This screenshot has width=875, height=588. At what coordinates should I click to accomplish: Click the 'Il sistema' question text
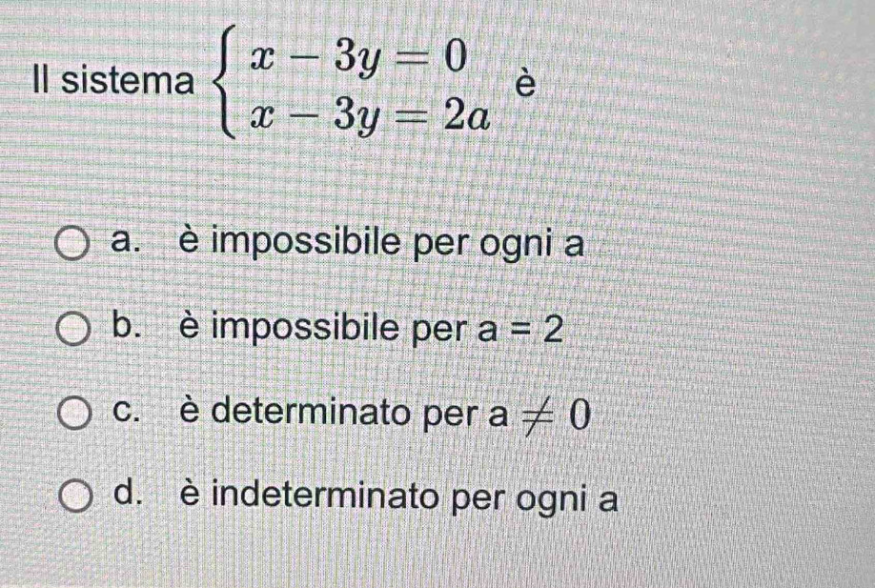[113, 81]
